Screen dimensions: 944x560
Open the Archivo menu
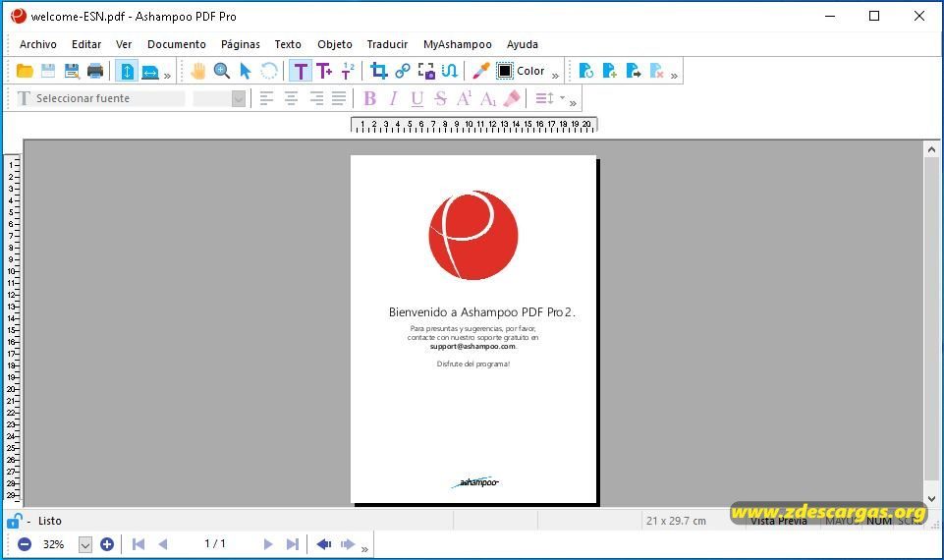[x=38, y=44]
